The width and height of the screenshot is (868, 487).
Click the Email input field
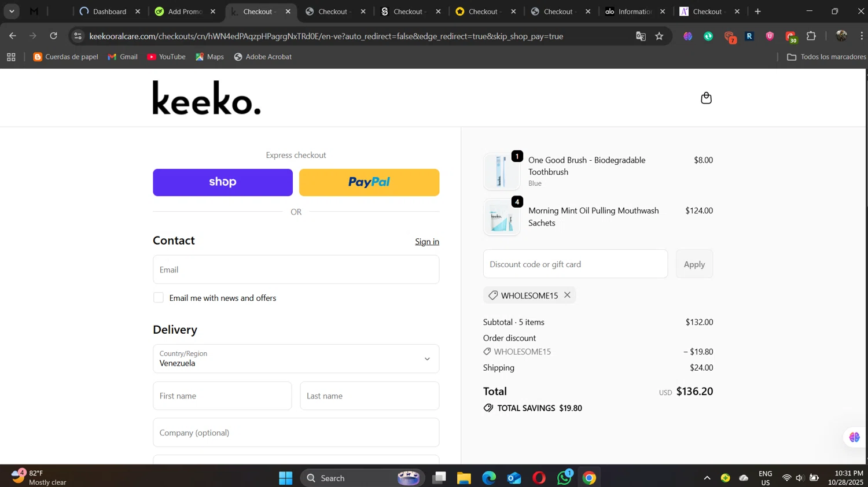pos(296,270)
